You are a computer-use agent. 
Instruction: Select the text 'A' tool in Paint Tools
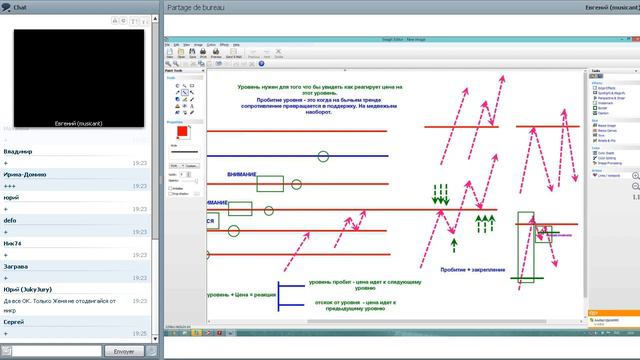coord(192,106)
